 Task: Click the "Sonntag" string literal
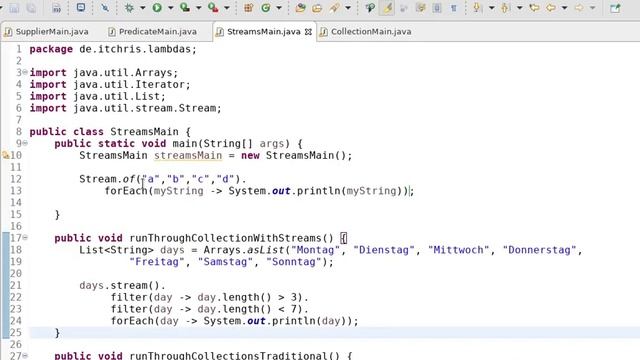294,262
